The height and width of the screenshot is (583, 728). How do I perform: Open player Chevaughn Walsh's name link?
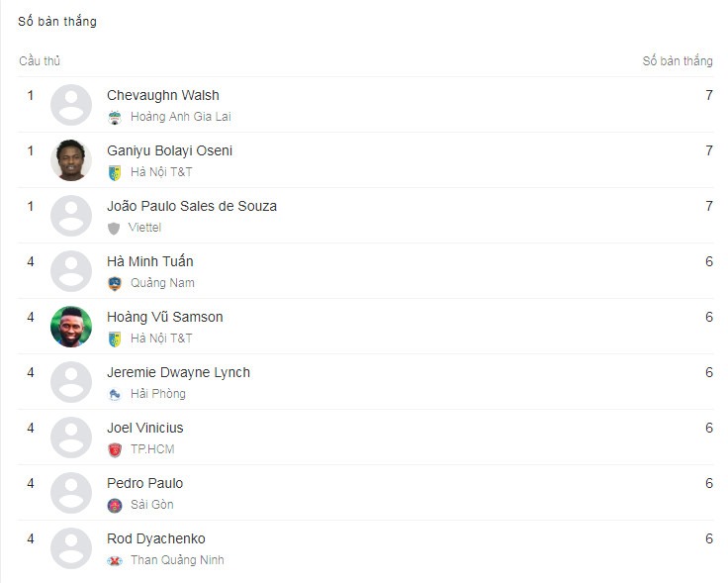(x=163, y=95)
